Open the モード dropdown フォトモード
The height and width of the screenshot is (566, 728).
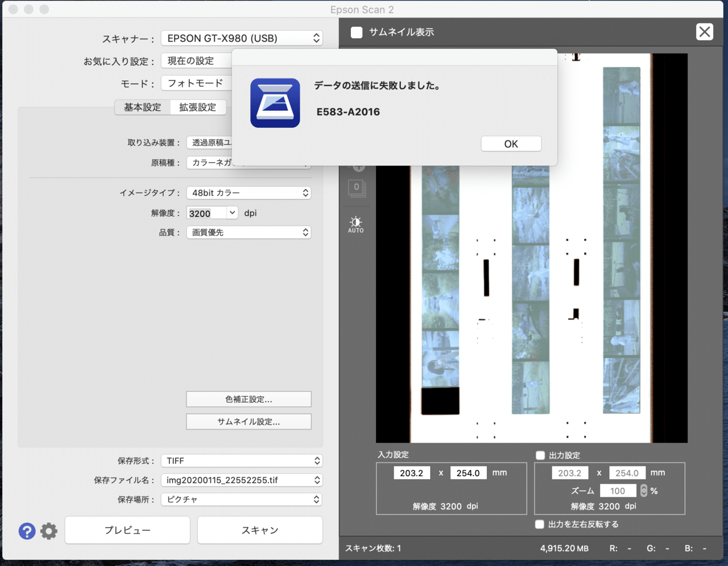(197, 83)
